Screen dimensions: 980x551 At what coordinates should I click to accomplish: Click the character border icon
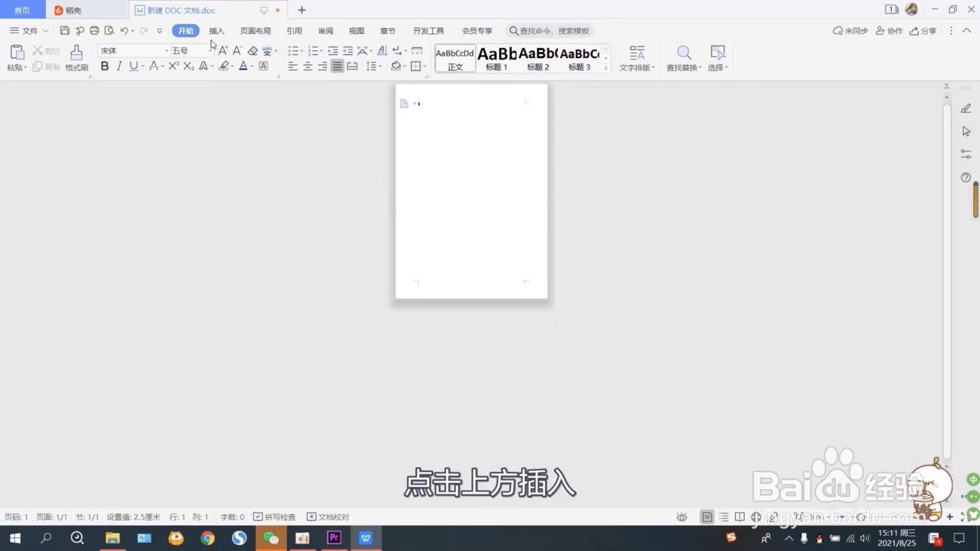[263, 66]
